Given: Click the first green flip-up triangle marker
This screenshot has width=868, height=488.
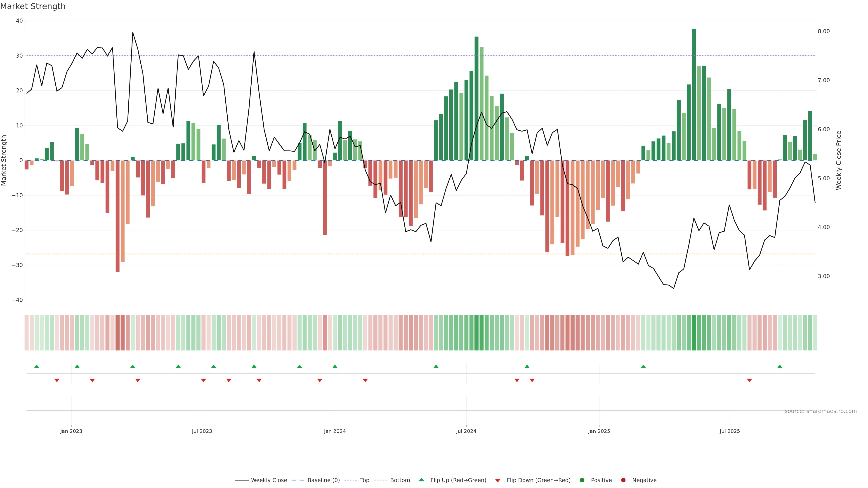Looking at the screenshot, I should pos(37,366).
